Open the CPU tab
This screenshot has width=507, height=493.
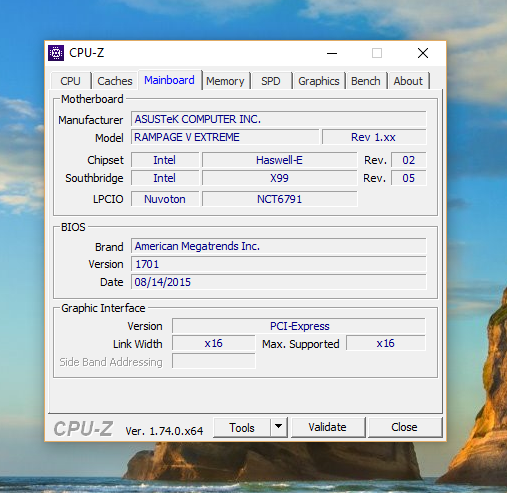coord(71,81)
